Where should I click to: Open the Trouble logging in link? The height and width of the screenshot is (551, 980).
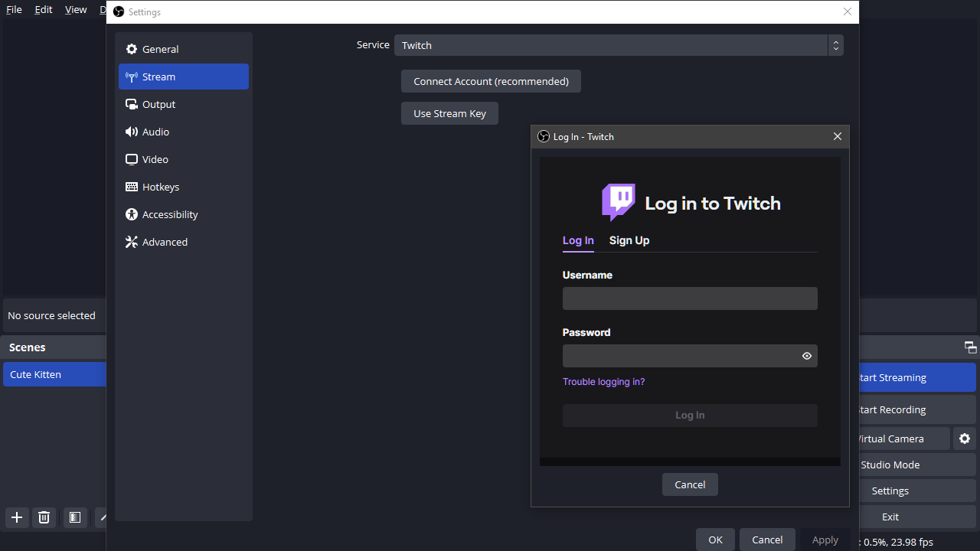604,381
